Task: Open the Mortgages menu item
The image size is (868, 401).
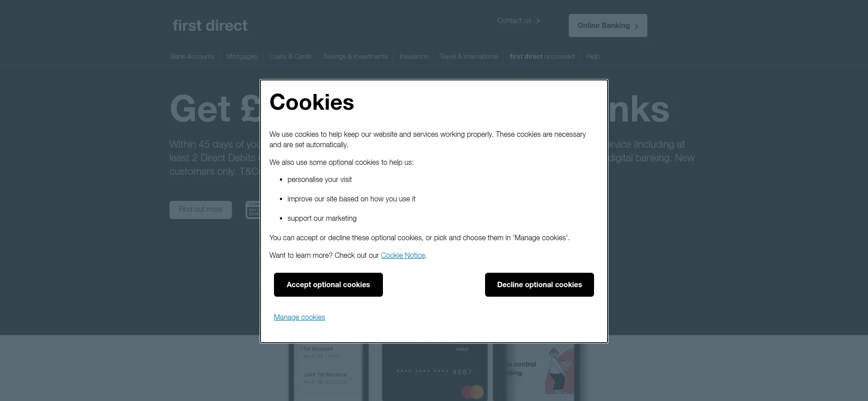Action: (x=241, y=56)
